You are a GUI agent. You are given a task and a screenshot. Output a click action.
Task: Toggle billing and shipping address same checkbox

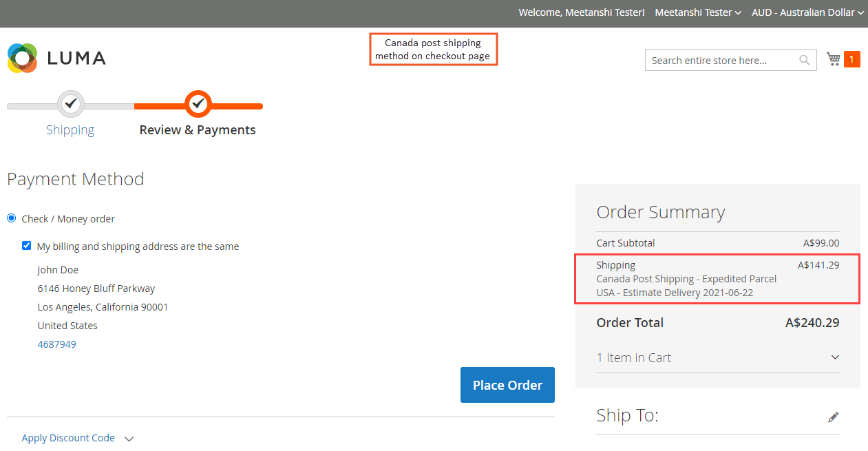pyautogui.click(x=27, y=246)
